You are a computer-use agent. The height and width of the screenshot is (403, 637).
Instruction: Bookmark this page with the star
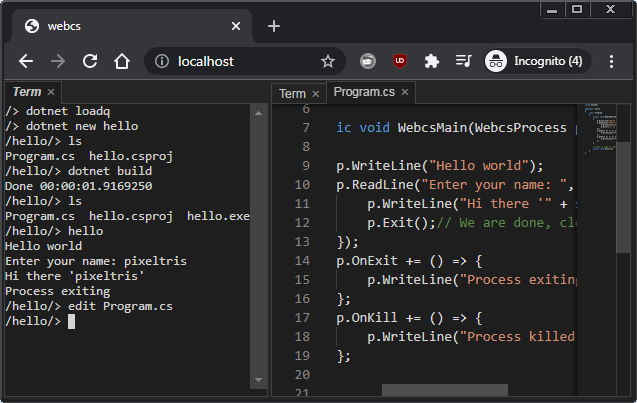click(328, 61)
